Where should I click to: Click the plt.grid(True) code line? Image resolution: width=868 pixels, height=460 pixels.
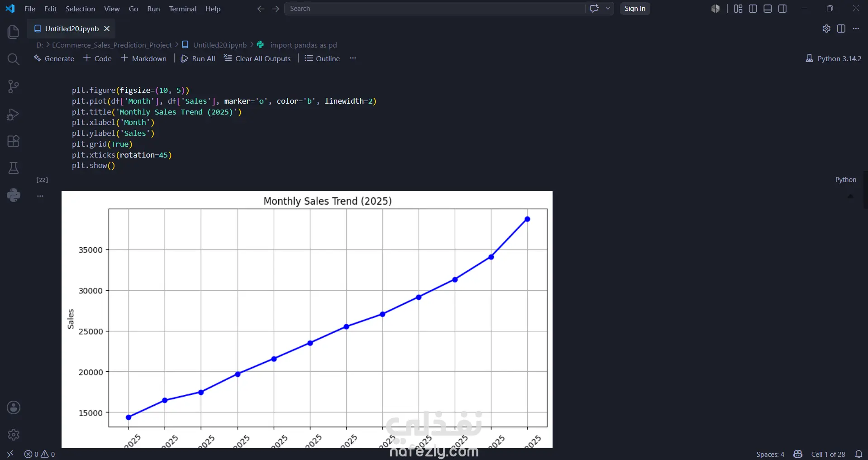coord(102,144)
